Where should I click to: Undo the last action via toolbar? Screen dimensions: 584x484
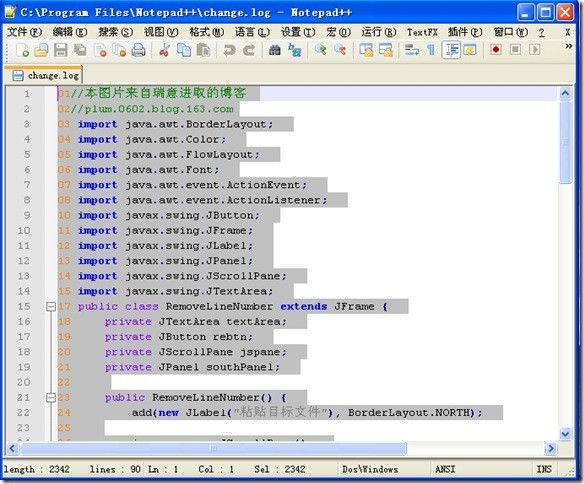tap(229, 50)
